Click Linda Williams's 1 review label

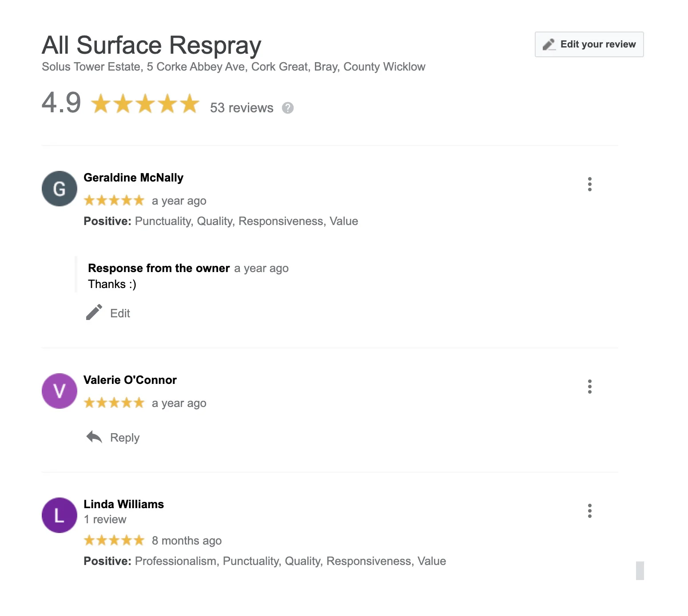tap(105, 519)
